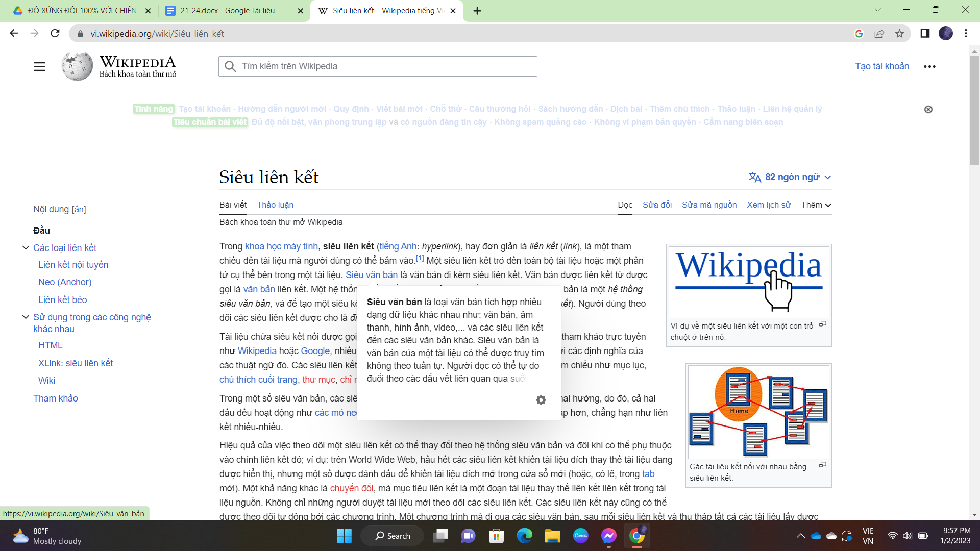Open Chrome three-dot menu
The width and height of the screenshot is (980, 551).
(x=966, y=33)
